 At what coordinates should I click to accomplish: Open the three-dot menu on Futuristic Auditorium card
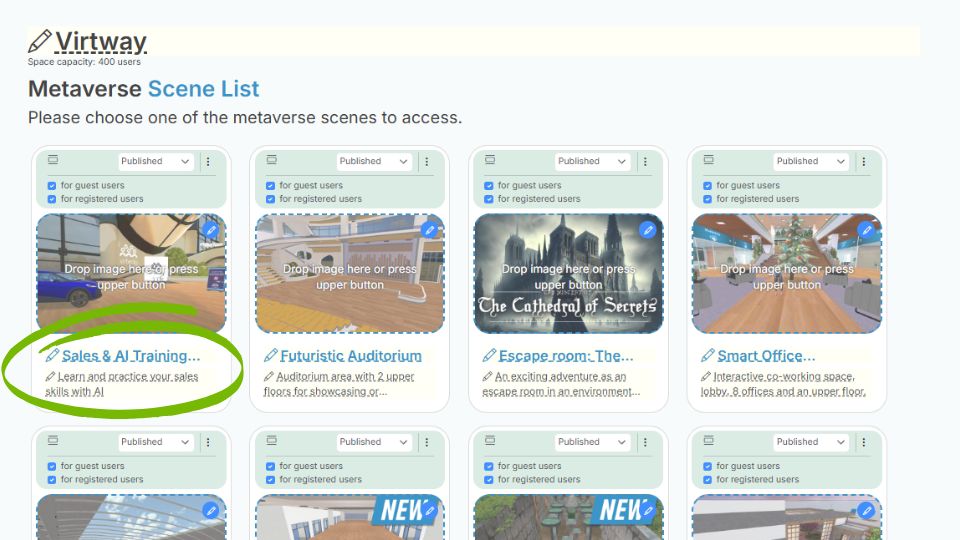(427, 162)
